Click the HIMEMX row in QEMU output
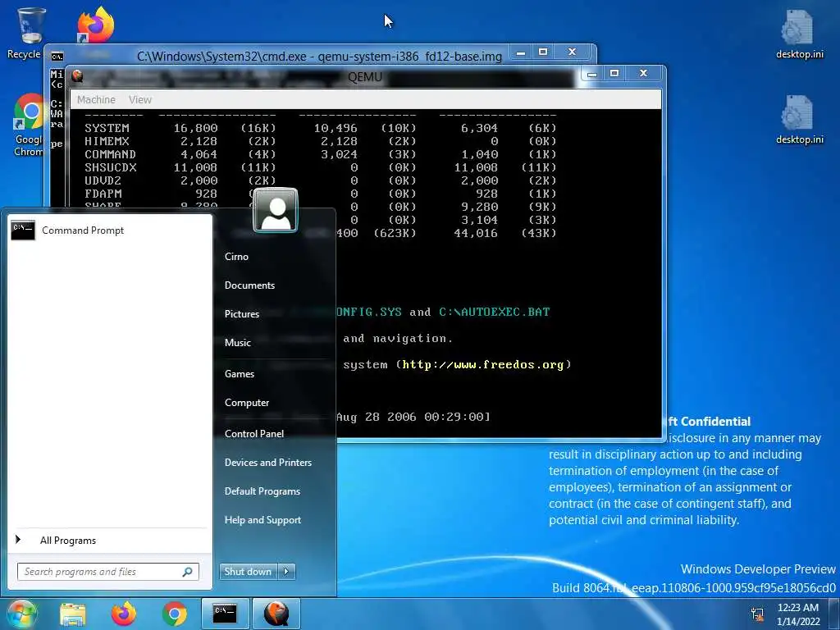The width and height of the screenshot is (840, 630). (321, 141)
